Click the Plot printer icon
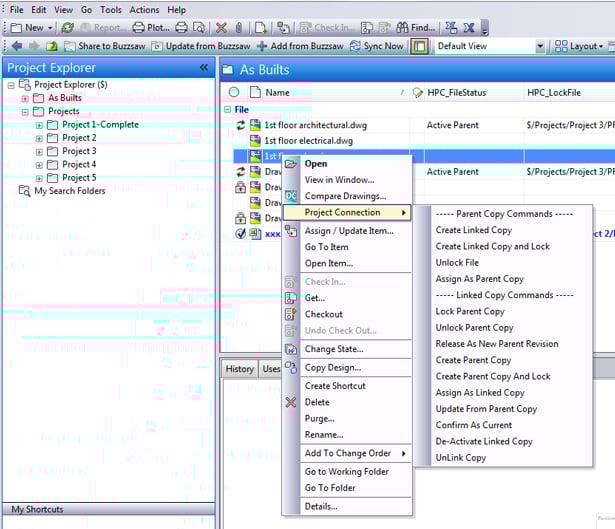Screen dimensions: 615x529 click(x=156, y=28)
